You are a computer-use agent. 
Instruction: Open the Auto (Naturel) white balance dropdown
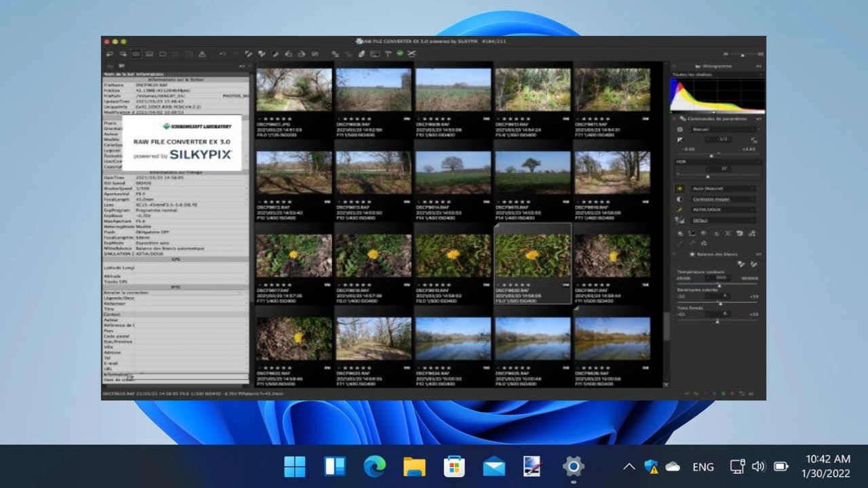tap(724, 188)
